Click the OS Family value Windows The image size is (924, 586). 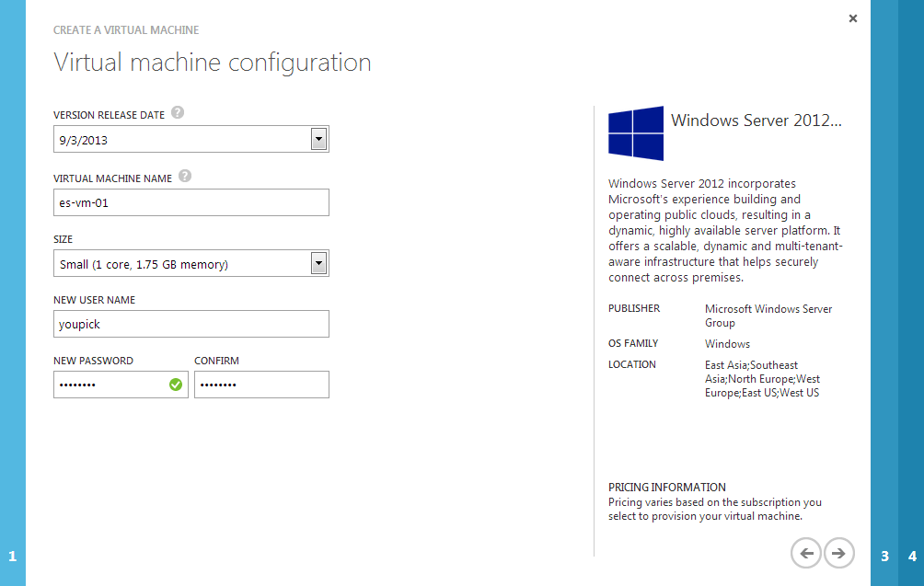(727, 344)
